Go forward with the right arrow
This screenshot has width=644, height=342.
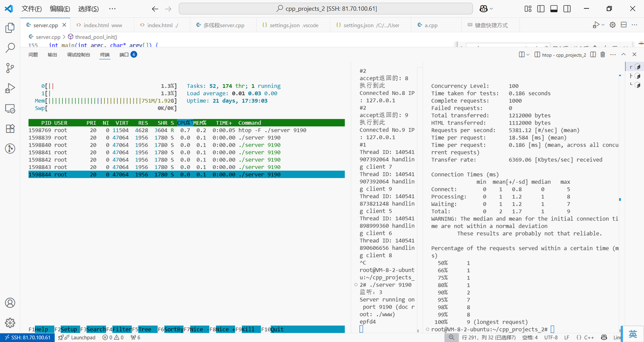pyautogui.click(x=168, y=9)
